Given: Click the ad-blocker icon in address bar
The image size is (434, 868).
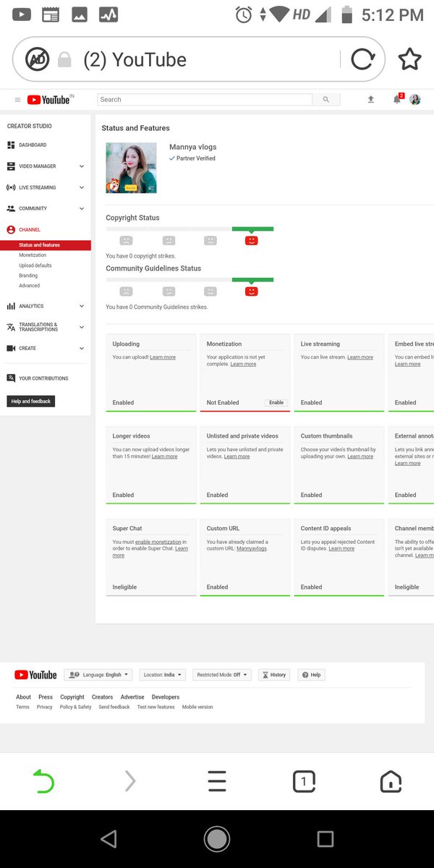Looking at the screenshot, I should tap(38, 59).
